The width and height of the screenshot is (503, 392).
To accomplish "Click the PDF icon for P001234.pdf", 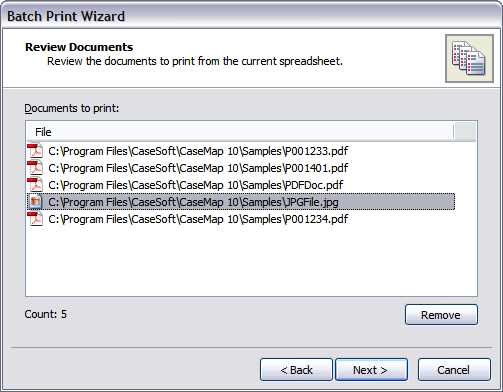I will (x=35, y=219).
